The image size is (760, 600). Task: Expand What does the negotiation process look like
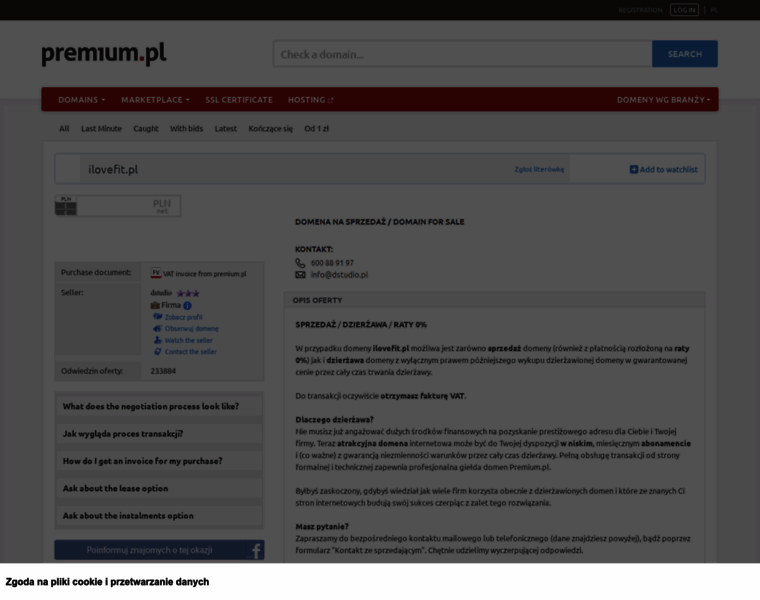pyautogui.click(x=159, y=406)
